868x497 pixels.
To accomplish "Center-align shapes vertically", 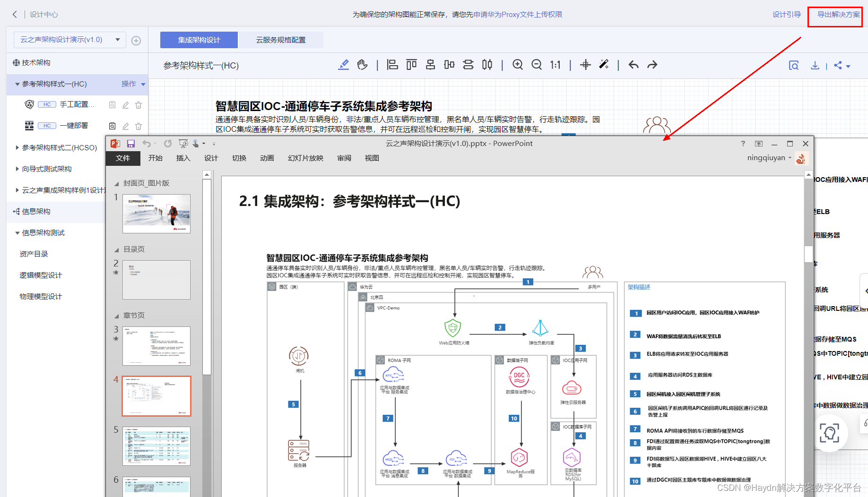I will (449, 65).
